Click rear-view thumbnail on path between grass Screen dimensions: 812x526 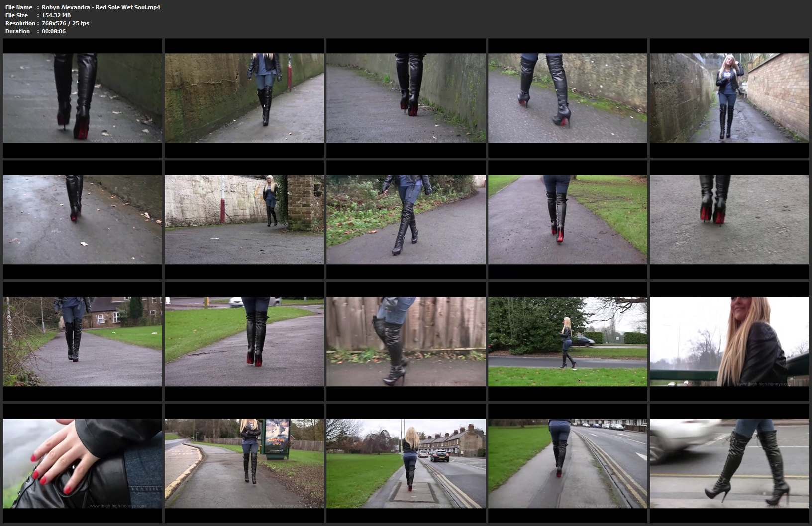568,220
